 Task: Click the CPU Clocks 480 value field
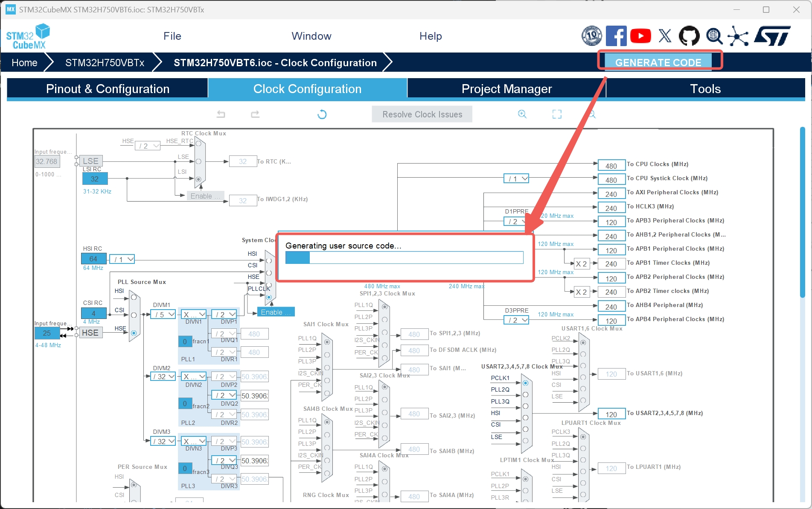611,165
